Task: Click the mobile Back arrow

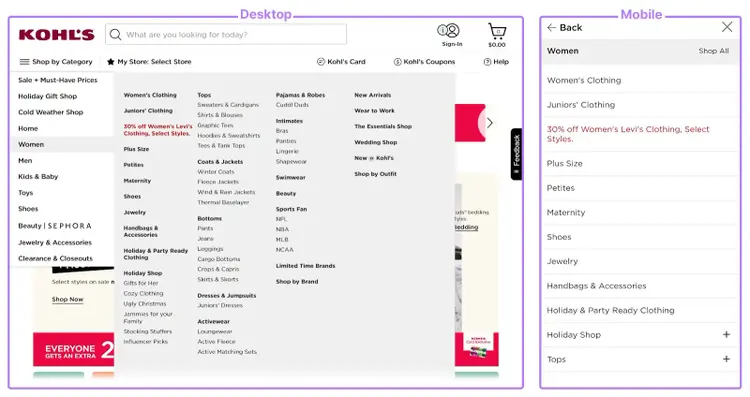Action: click(x=551, y=28)
